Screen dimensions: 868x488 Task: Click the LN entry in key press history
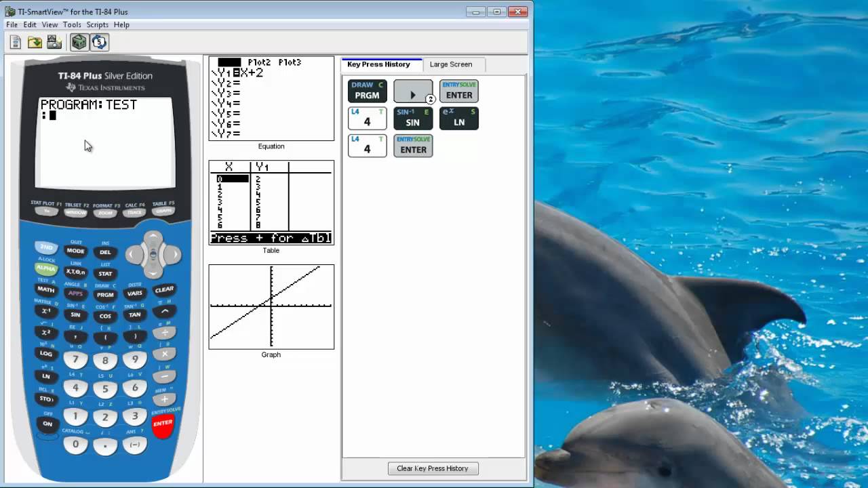point(459,118)
